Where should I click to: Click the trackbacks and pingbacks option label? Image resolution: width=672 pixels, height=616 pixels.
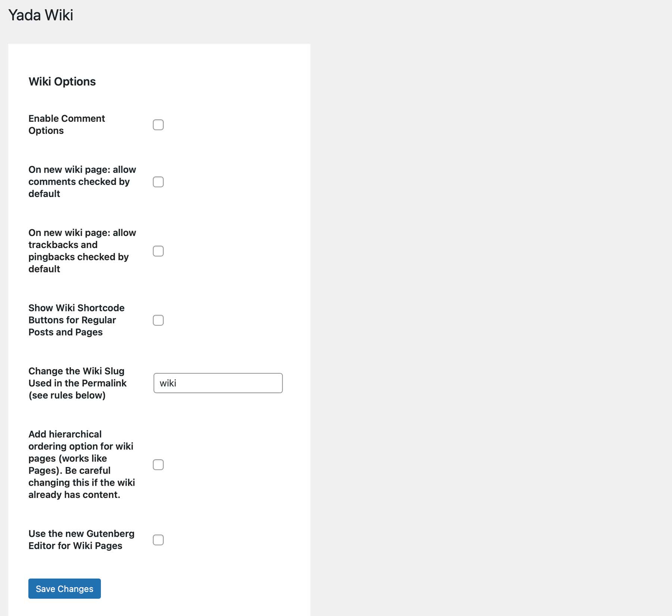click(x=82, y=251)
